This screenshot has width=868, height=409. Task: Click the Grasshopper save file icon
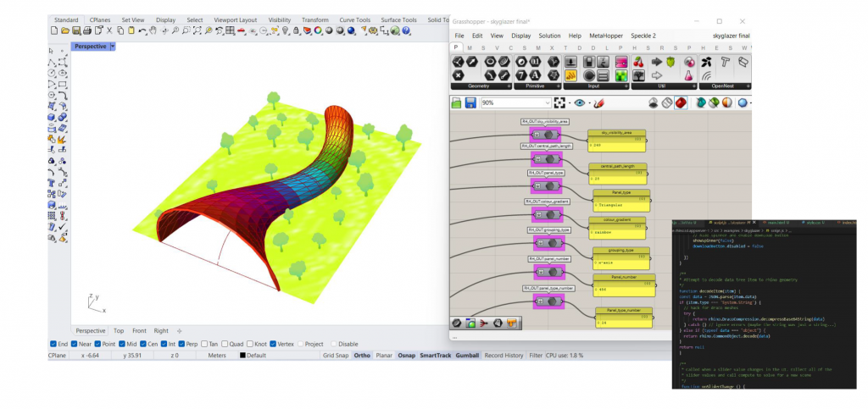[x=470, y=103]
